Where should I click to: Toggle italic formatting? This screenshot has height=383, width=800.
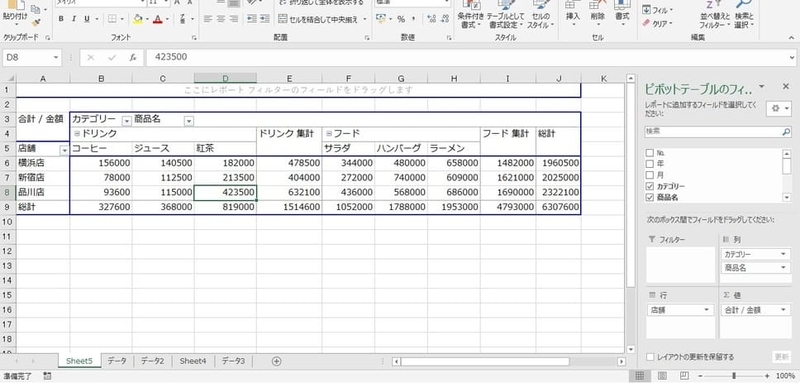pyautogui.click(x=73, y=19)
